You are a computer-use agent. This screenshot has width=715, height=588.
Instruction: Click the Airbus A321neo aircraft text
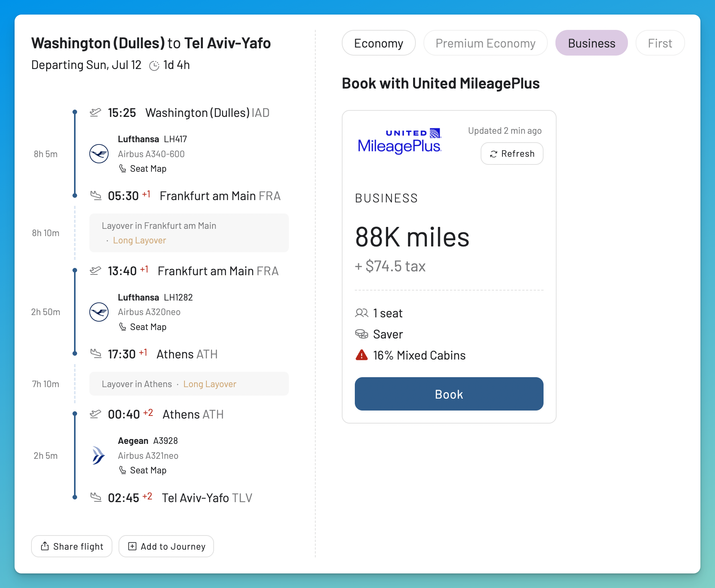pos(148,456)
